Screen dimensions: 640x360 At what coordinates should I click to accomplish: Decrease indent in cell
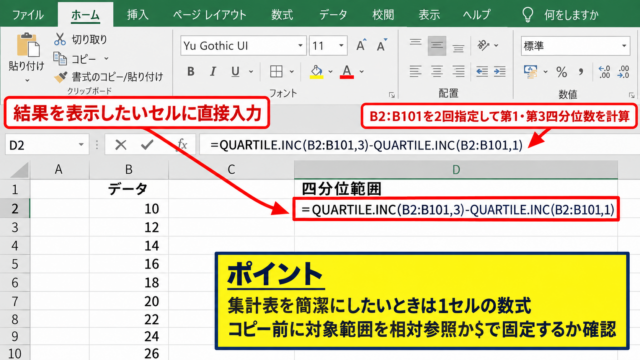(x=482, y=71)
